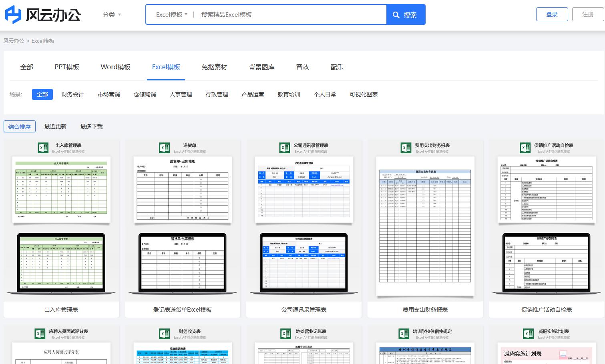The width and height of the screenshot is (605, 364).
Task: Click the 风云办公 logo icon
Action: [x=12, y=14]
